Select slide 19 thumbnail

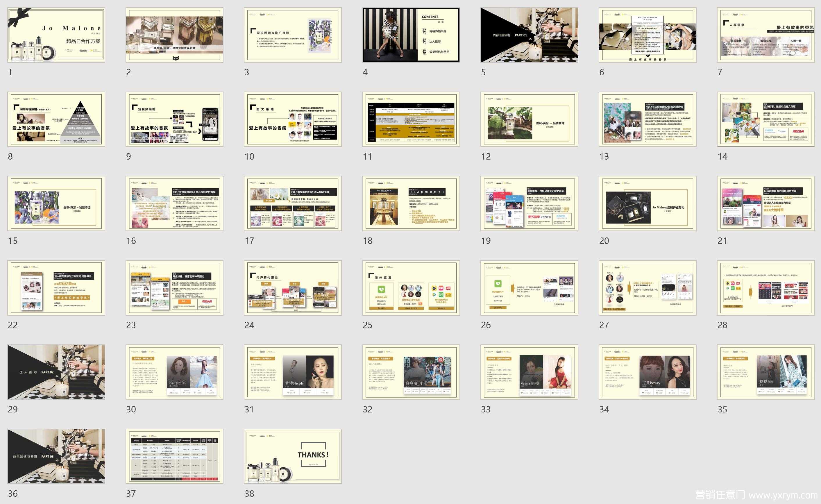tap(530, 204)
